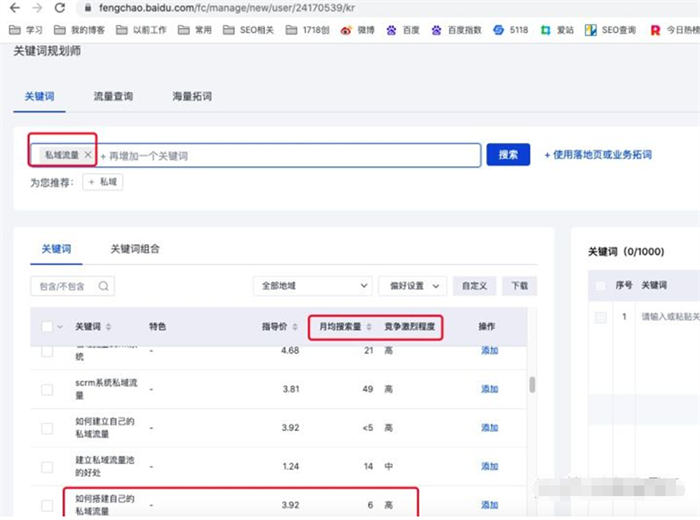
Task: Open the 微博 bookmark
Action: coord(358,30)
